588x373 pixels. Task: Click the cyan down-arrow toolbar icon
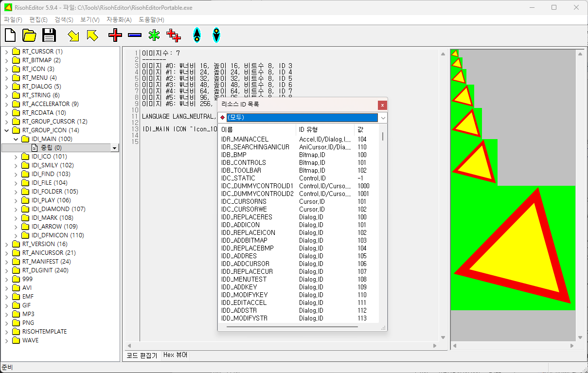(x=216, y=35)
